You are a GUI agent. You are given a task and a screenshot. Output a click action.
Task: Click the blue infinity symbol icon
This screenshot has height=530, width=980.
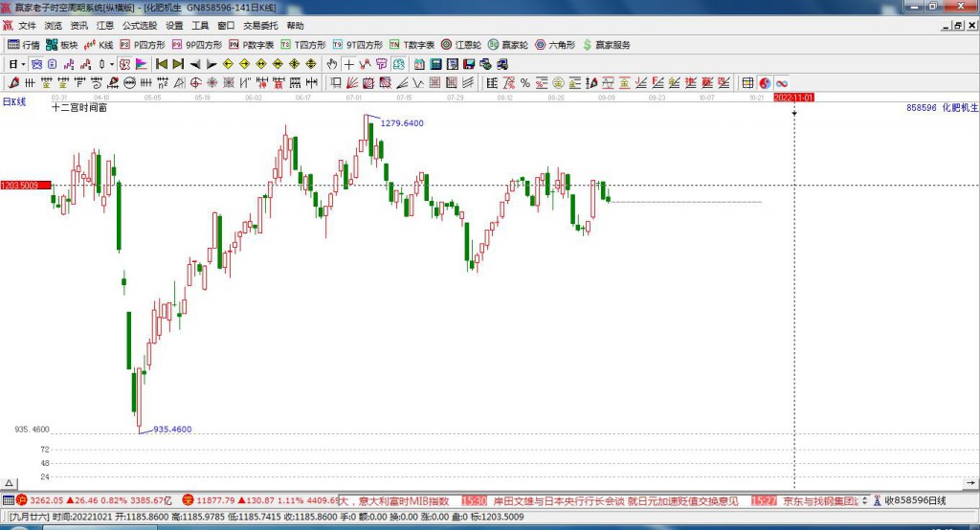(781, 83)
